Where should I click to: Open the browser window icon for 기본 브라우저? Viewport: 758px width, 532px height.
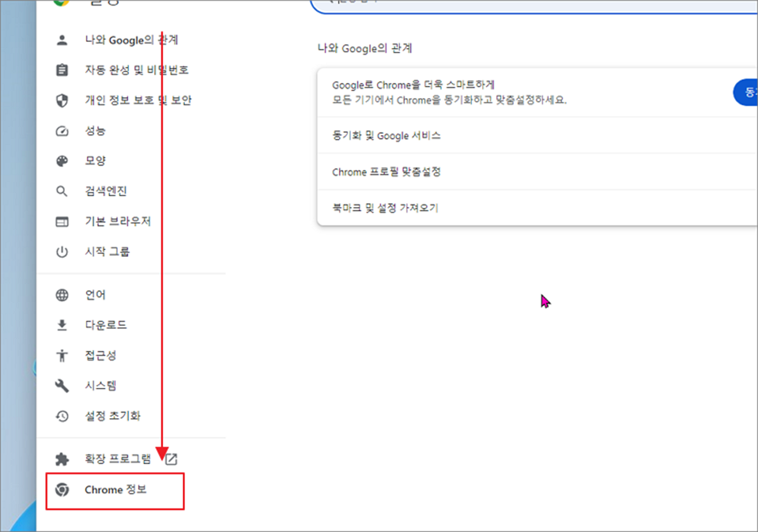(x=62, y=222)
